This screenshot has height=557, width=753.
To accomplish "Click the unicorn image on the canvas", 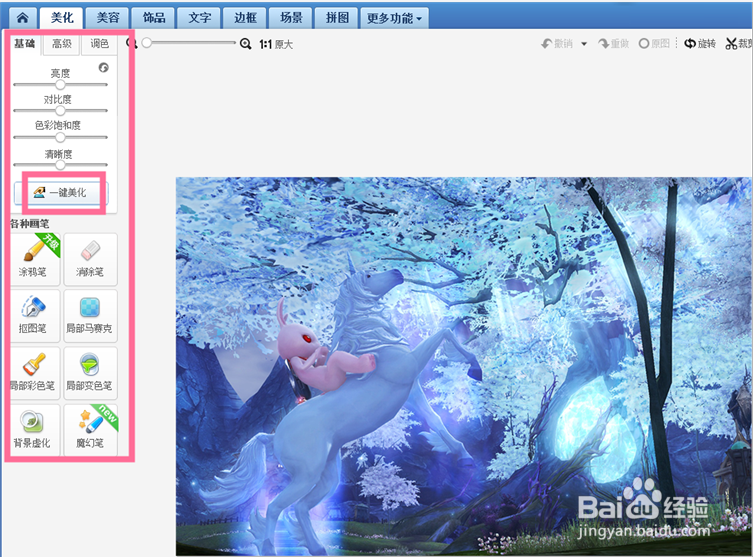I will pyautogui.click(x=463, y=367).
